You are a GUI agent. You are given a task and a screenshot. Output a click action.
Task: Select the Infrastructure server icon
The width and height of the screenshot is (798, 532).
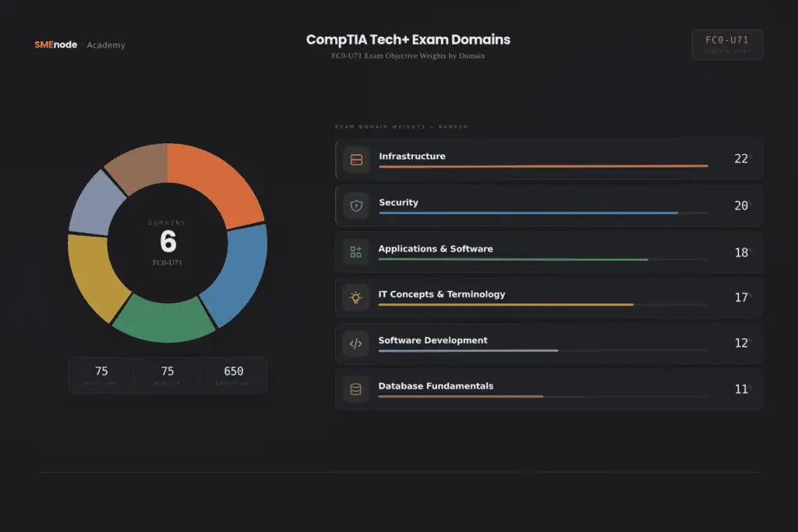(x=356, y=159)
